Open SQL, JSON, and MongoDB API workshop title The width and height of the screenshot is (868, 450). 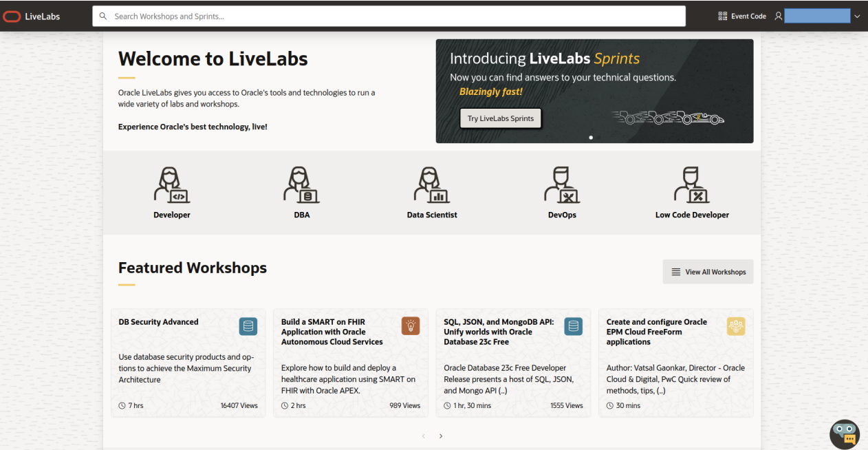(499, 332)
